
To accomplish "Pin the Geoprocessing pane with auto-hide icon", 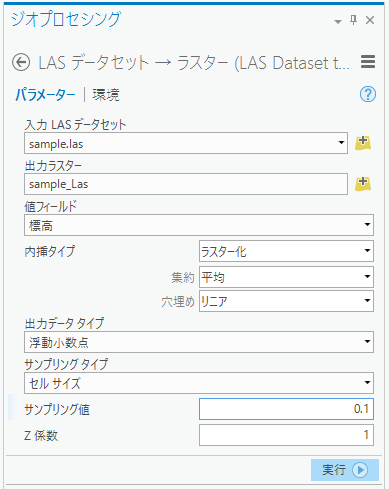I will tap(354, 20).
